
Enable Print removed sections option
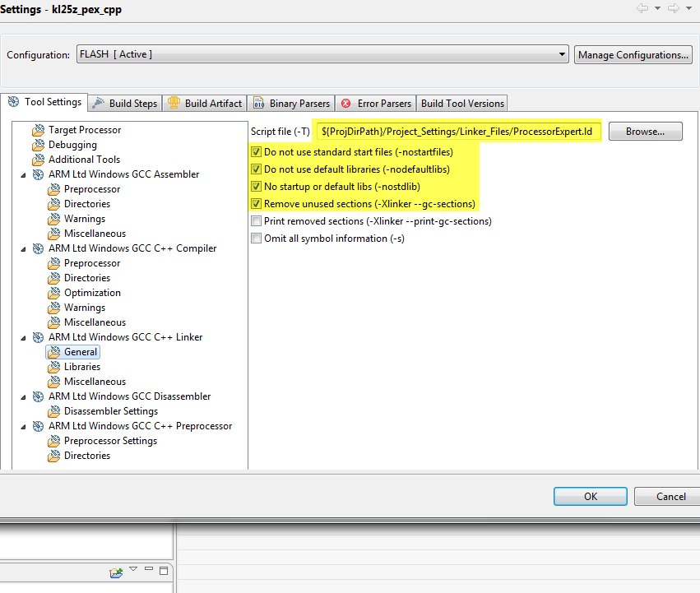257,221
